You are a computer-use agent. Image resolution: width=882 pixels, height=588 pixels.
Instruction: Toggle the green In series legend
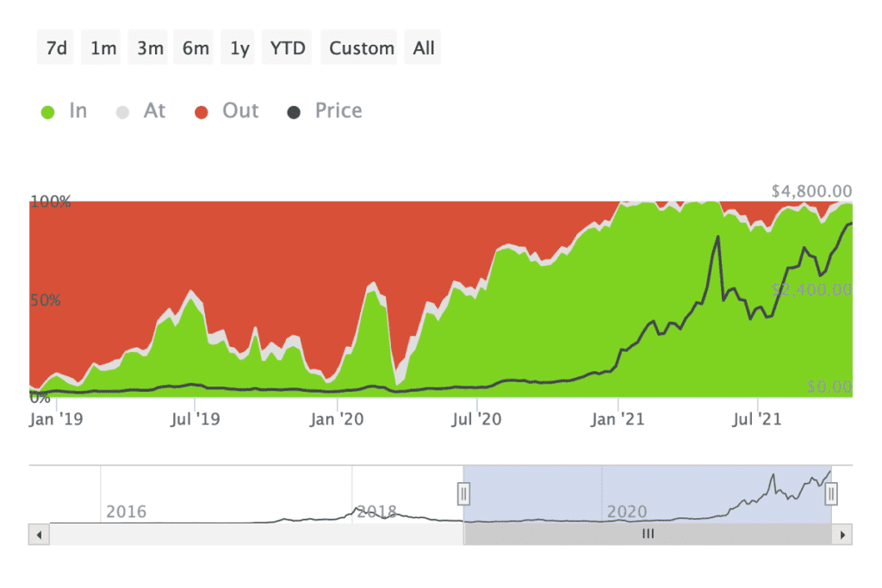[x=78, y=111]
